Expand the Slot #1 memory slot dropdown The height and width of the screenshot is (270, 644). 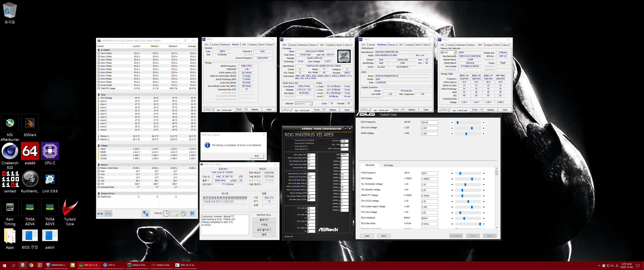click(455, 53)
